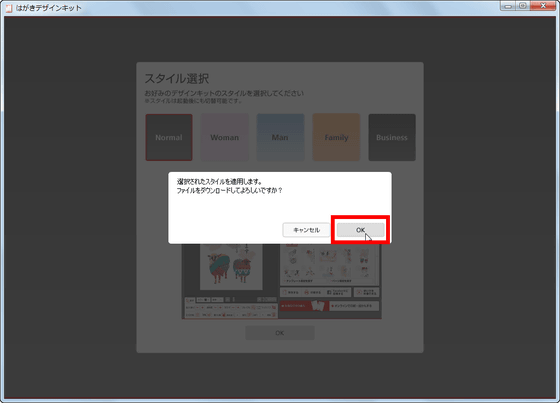Click the スタイル選択 heading text
This screenshot has width=560, height=403.
(177, 78)
